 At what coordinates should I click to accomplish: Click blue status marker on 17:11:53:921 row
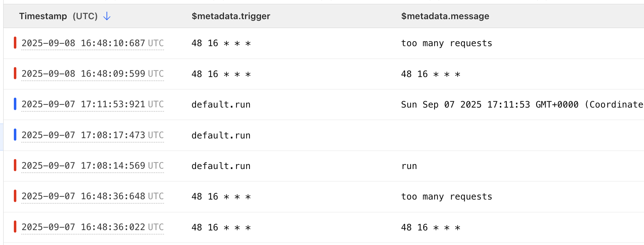coord(15,104)
